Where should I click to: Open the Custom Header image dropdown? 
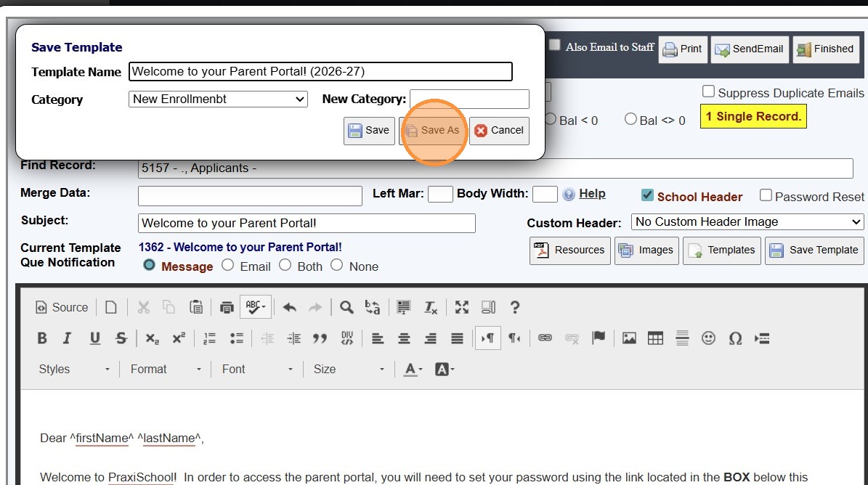click(747, 221)
